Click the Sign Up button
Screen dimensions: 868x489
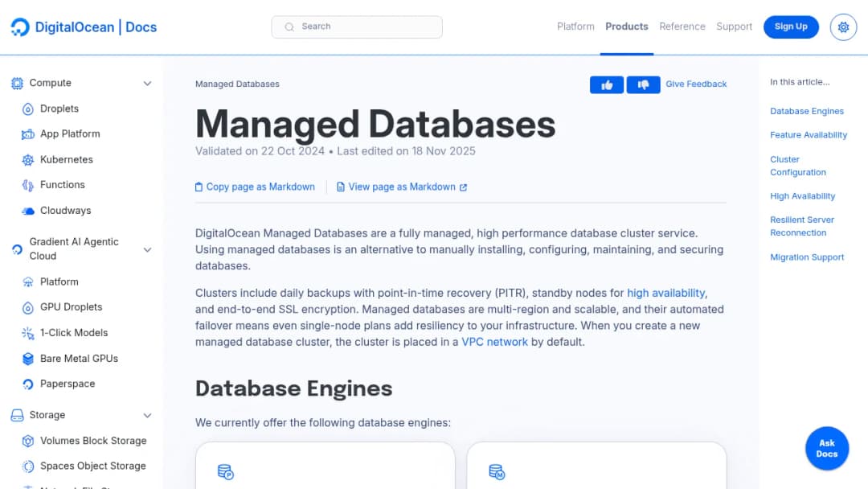[791, 27]
